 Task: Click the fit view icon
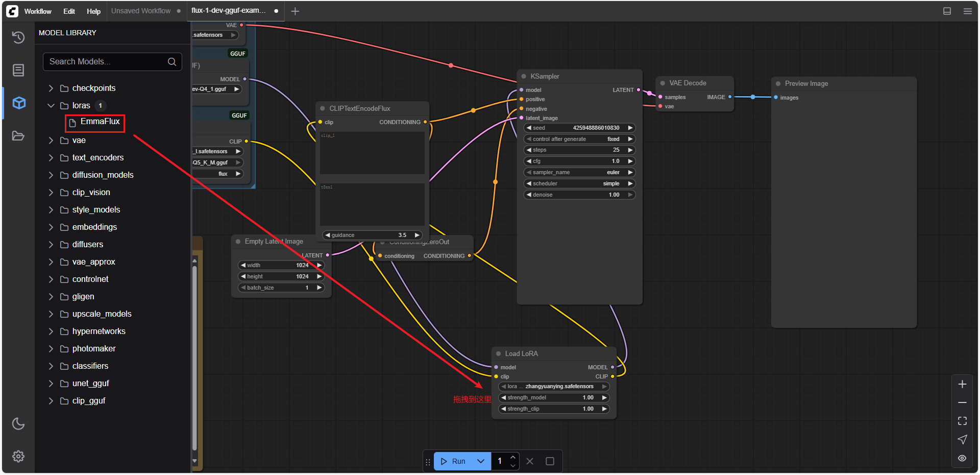click(962, 421)
